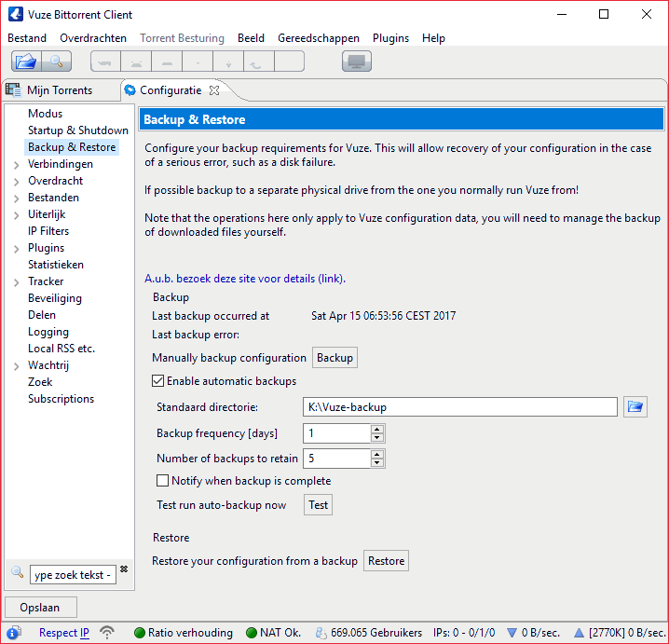Click the blue info icon in status bar

[x=14, y=632]
